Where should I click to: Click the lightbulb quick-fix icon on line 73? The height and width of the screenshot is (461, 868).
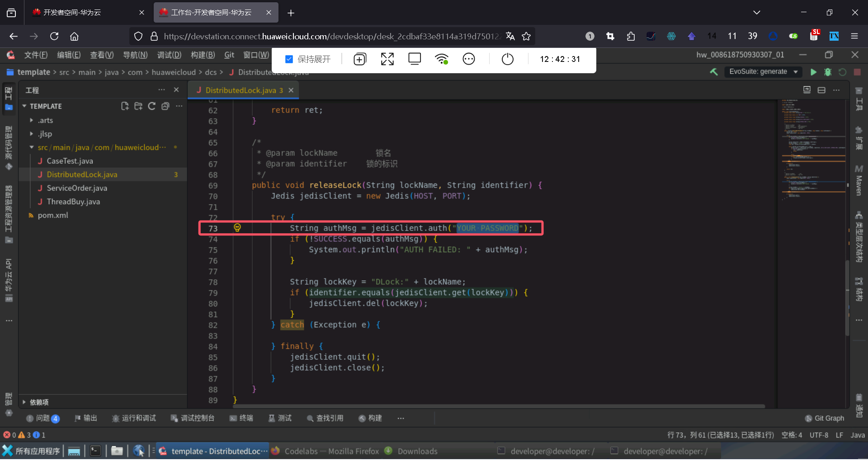[237, 228]
